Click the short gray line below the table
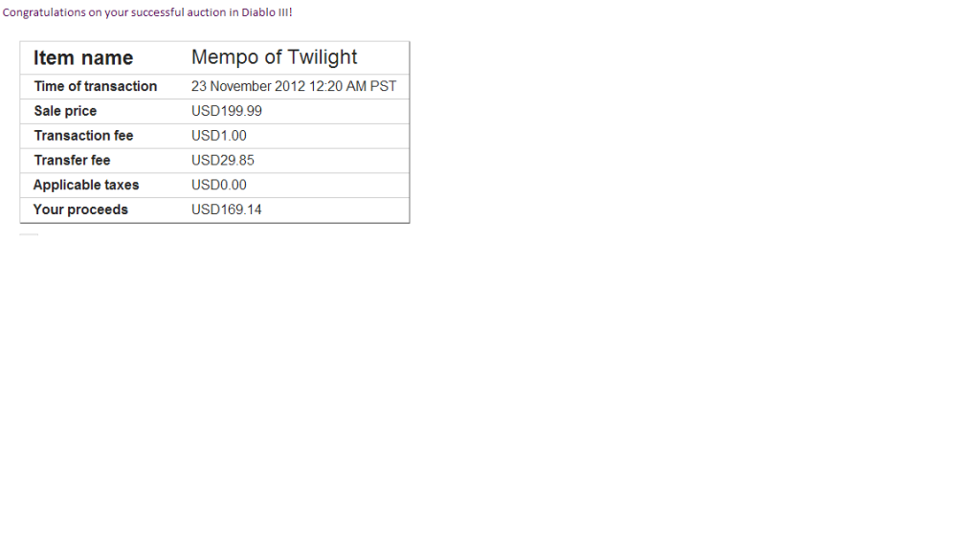This screenshot has width=980, height=551. click(29, 234)
